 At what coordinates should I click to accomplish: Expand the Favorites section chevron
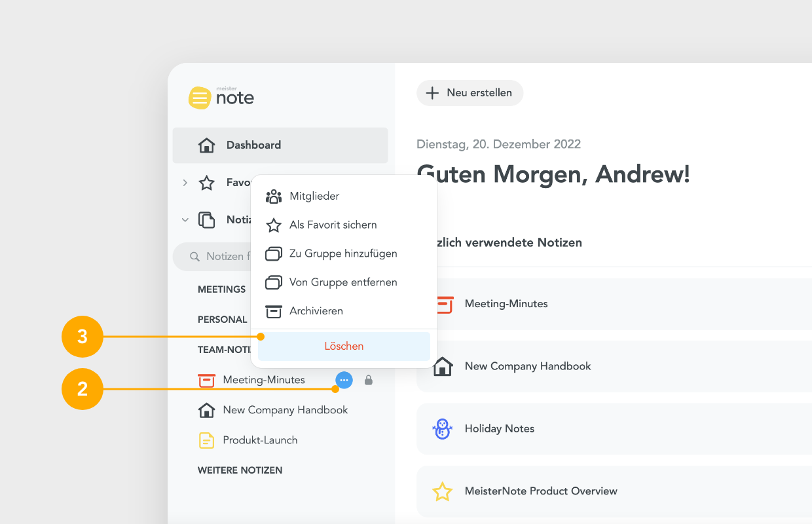pos(185,183)
